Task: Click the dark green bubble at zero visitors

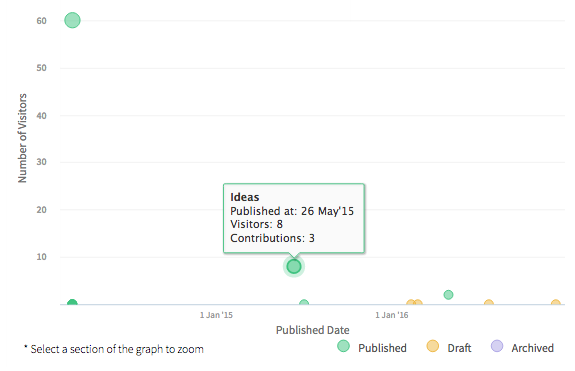Action: [72, 302]
